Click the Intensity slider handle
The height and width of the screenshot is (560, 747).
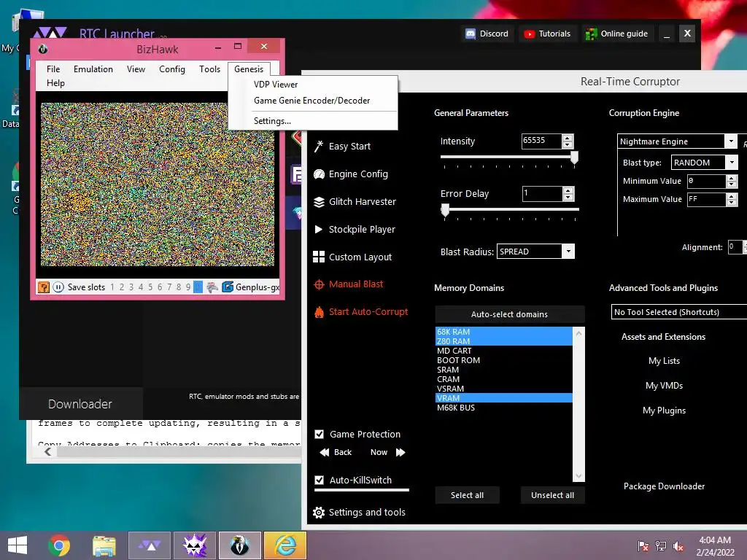tap(575, 157)
